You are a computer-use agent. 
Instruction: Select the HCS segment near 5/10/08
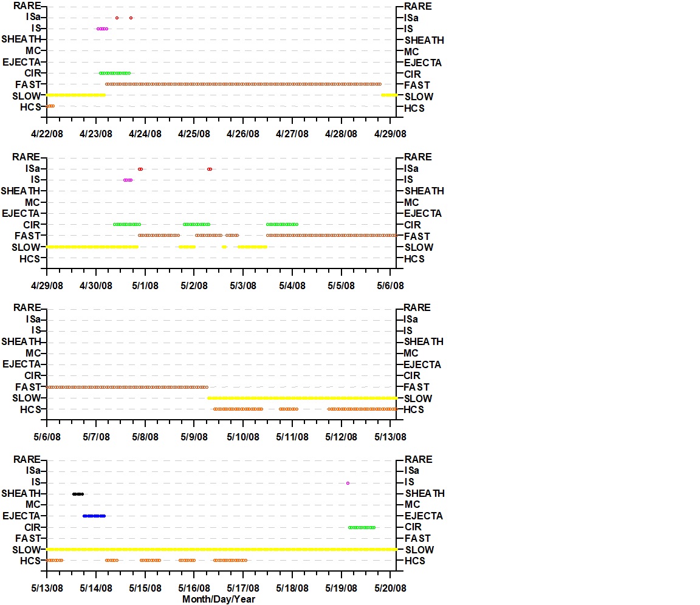(238, 409)
